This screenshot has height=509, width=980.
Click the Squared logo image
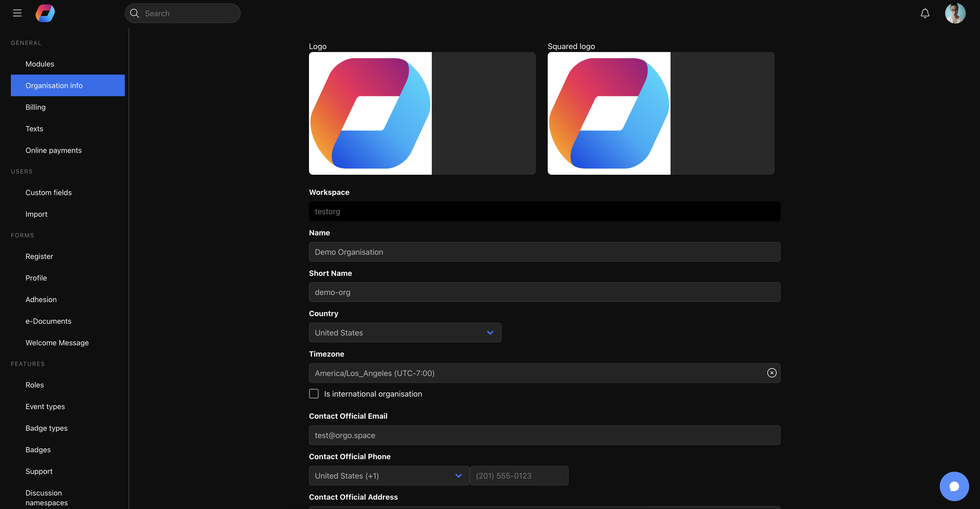609,113
